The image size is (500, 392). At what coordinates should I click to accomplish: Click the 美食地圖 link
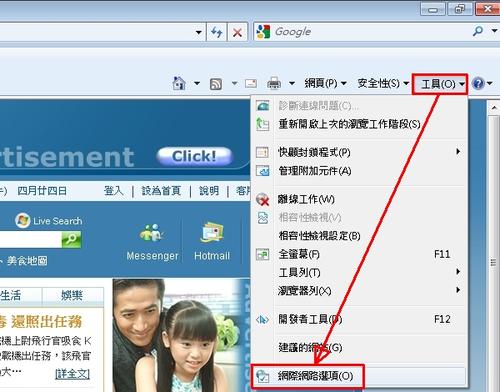tap(27, 260)
